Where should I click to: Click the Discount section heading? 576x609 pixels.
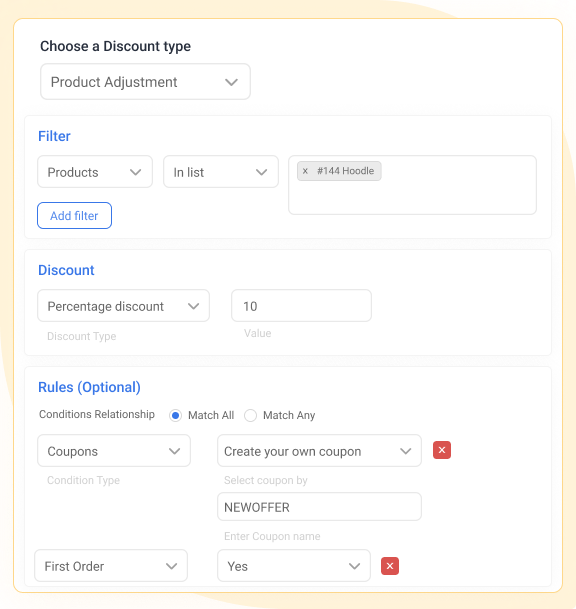[x=66, y=270]
